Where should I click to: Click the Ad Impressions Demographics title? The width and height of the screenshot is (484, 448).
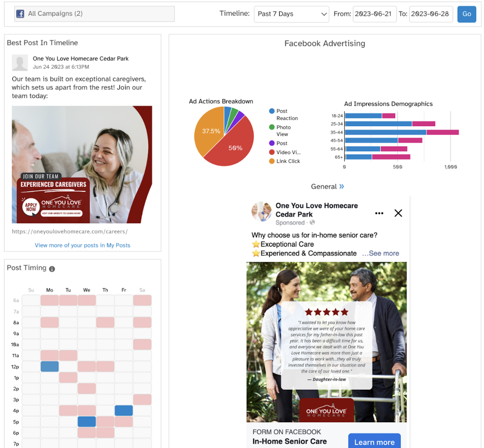tap(388, 104)
